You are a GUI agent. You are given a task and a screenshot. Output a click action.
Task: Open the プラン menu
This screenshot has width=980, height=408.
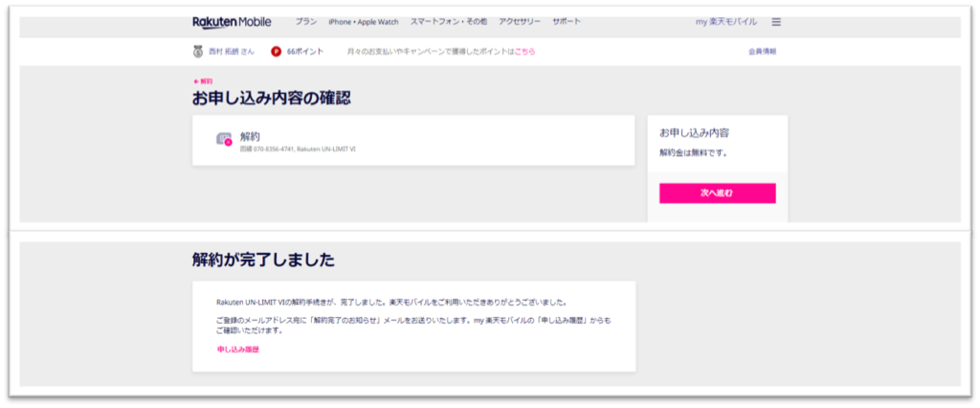tap(305, 22)
